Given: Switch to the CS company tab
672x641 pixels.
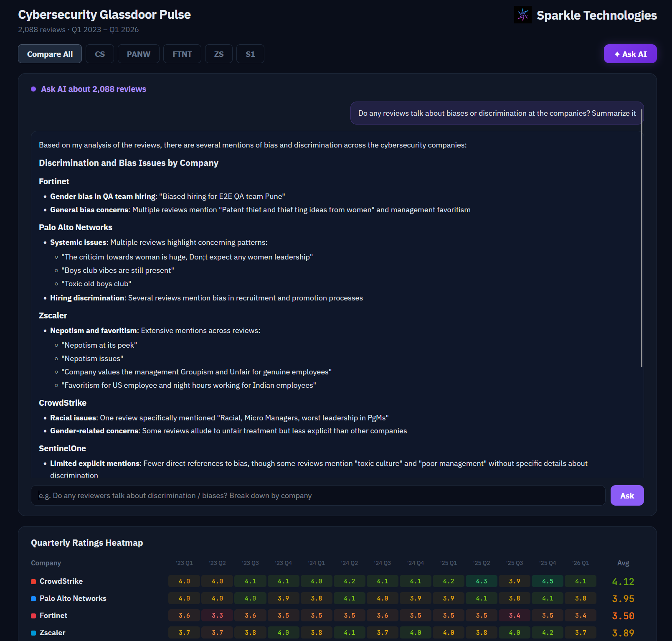Looking at the screenshot, I should [x=100, y=54].
